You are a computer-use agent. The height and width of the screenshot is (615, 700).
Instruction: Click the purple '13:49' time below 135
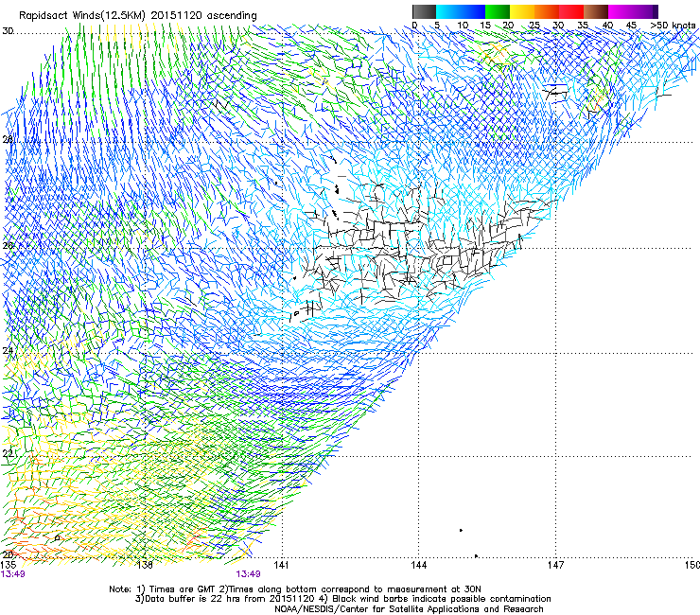(13, 574)
